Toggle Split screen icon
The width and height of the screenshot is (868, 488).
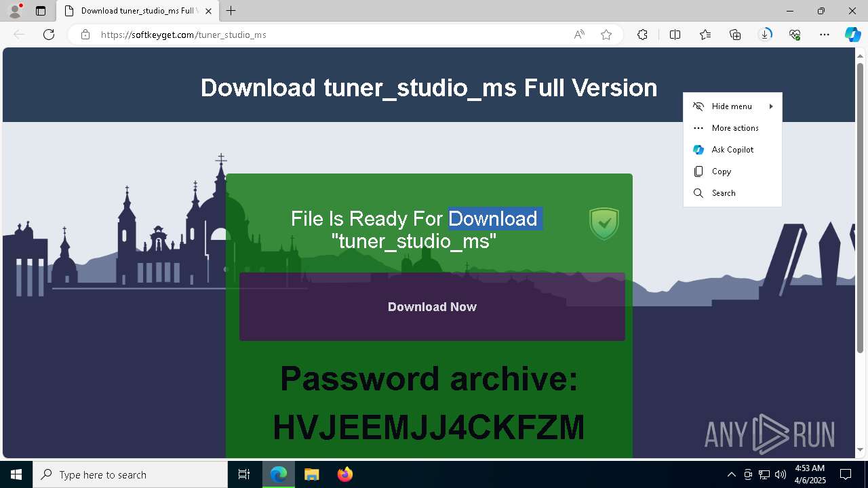tap(675, 35)
